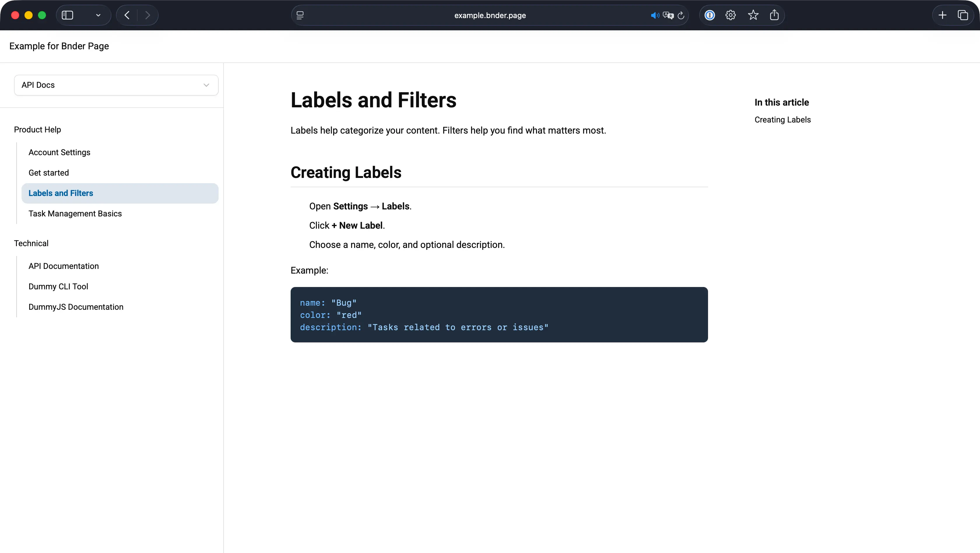Screen dimensions: 980x553
Task: Navigate back with the back arrow
Action: pyautogui.click(x=127, y=15)
